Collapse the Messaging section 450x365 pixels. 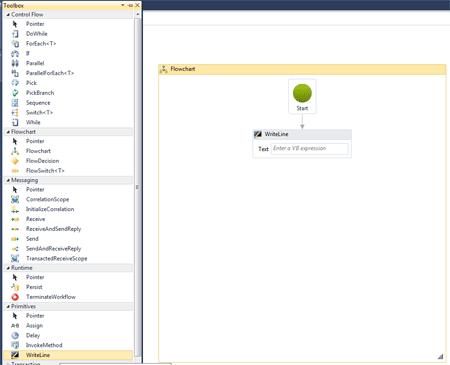[x=8, y=180]
